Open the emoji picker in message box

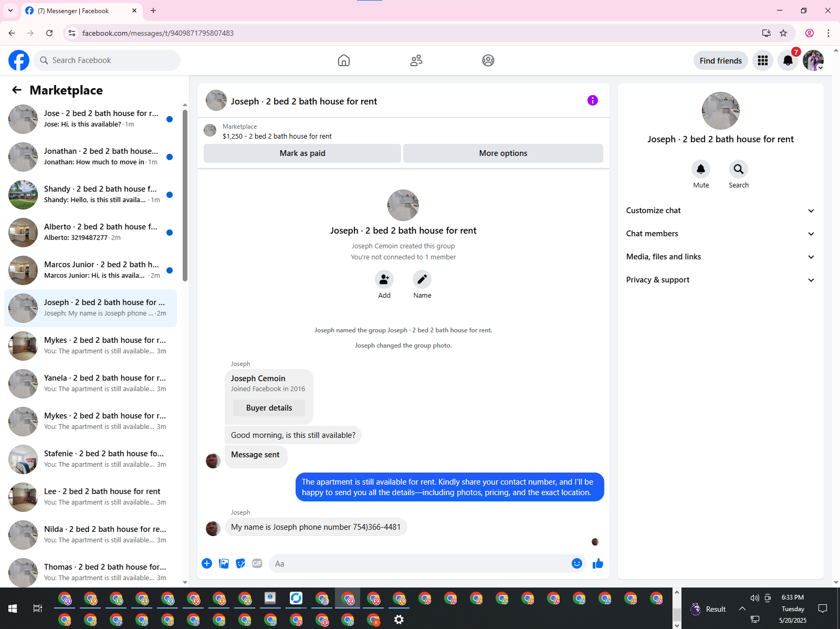(577, 563)
